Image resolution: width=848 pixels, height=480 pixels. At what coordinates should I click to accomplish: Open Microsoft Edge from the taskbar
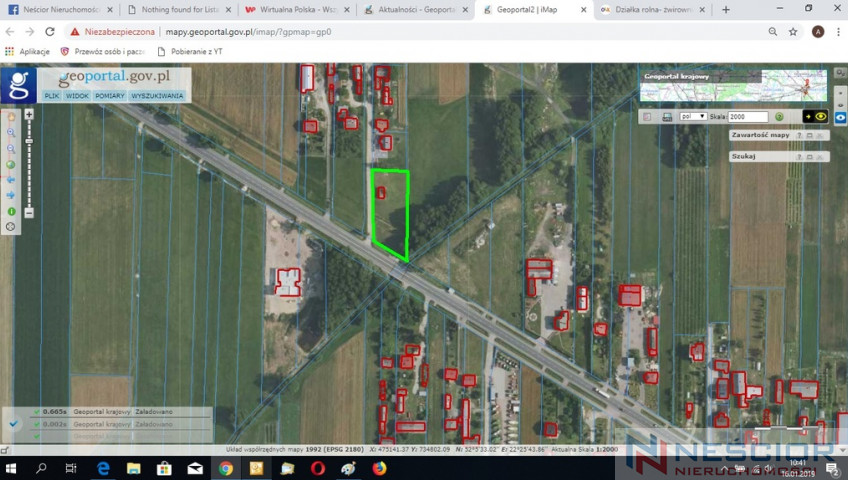pyautogui.click(x=103, y=468)
